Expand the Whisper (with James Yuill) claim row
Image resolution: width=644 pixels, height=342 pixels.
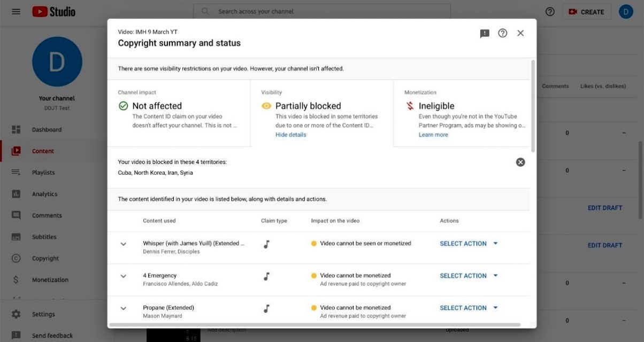(x=124, y=244)
